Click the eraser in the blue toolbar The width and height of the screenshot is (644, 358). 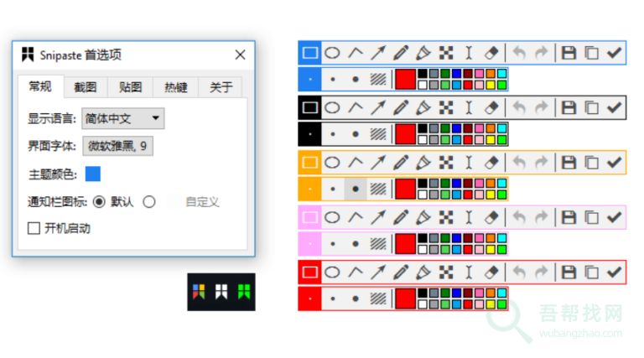[492, 53]
